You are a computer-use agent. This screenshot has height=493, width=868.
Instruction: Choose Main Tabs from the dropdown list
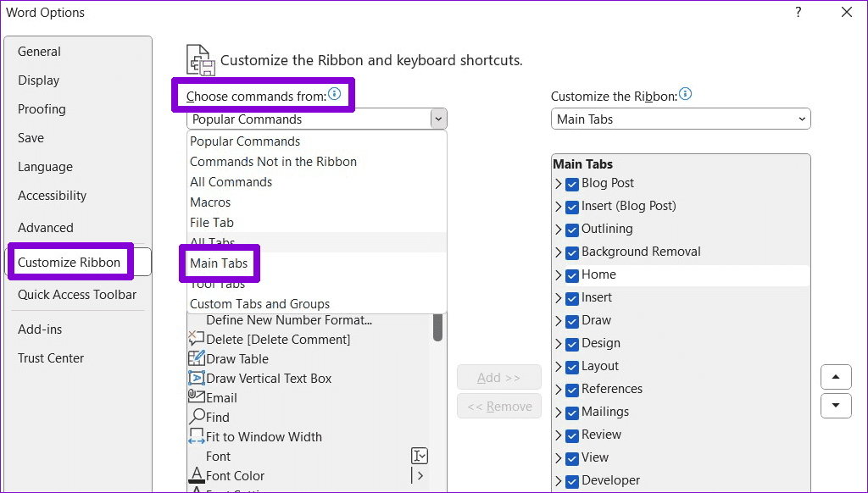317,263
